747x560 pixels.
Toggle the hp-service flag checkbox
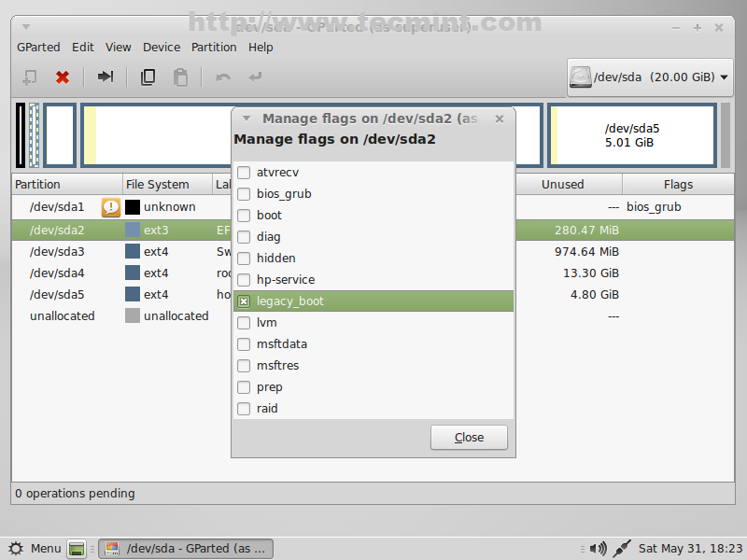244,279
